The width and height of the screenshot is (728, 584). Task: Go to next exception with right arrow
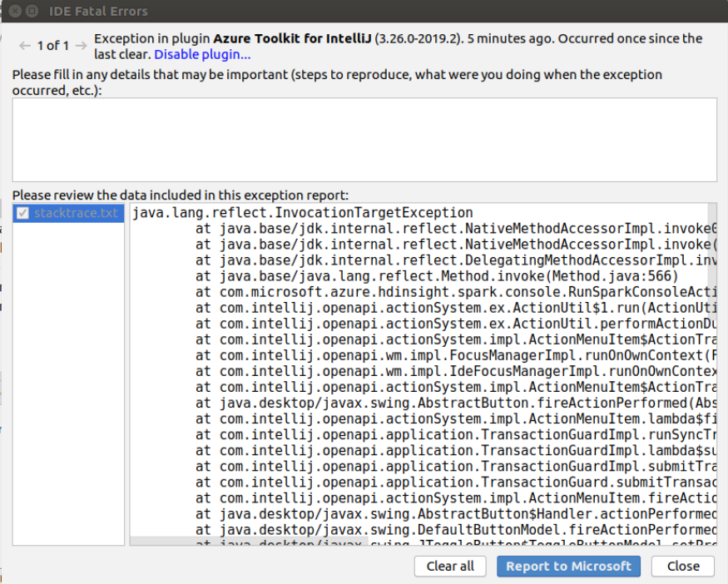click(82, 46)
